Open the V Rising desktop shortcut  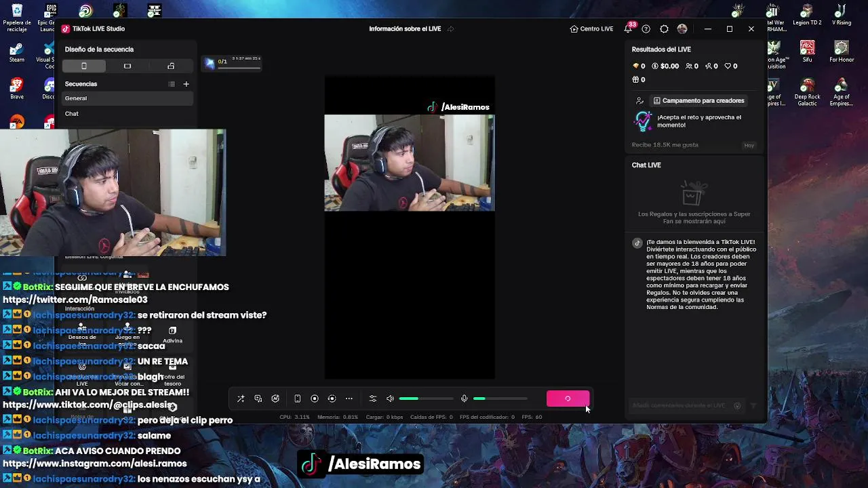(841, 15)
